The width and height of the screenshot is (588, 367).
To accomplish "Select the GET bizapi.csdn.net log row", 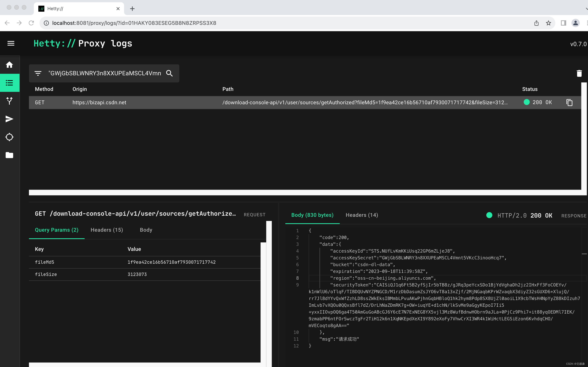I will pyautogui.click(x=305, y=102).
